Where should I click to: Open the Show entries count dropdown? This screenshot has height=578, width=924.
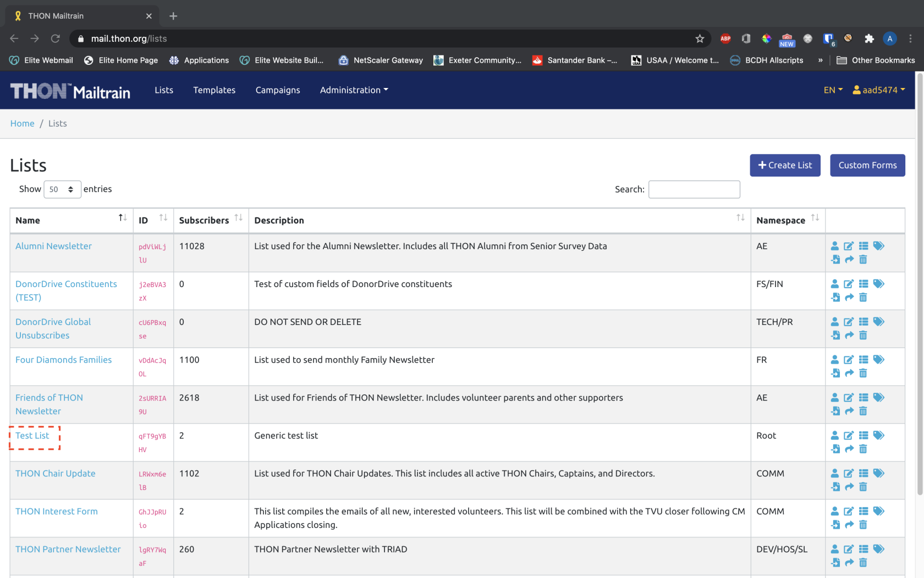(62, 189)
